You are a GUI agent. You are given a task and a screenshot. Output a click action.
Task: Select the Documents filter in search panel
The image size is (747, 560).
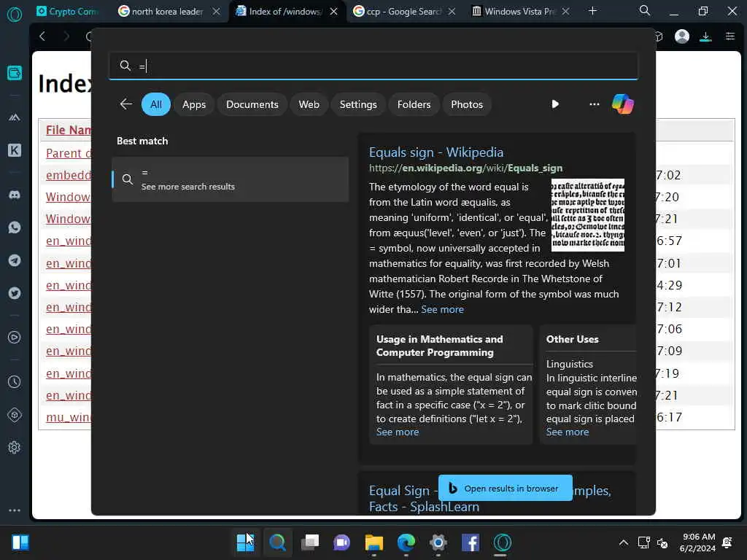click(252, 104)
